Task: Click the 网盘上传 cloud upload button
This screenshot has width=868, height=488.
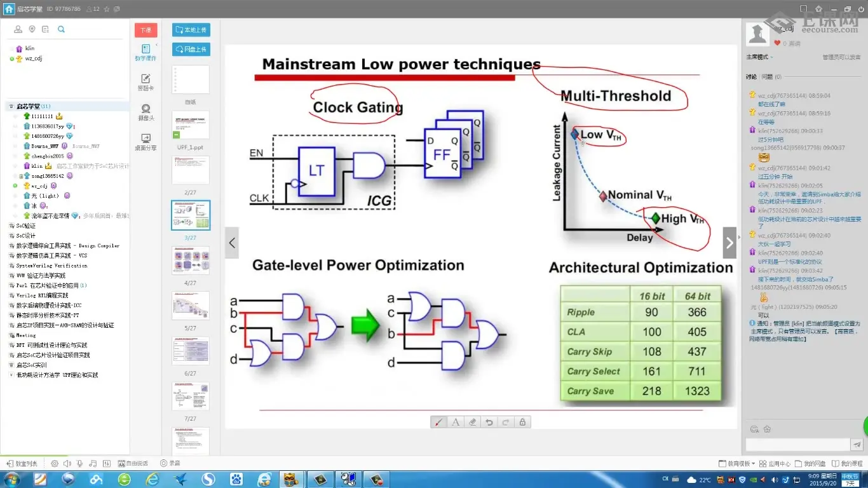Action: tap(191, 49)
